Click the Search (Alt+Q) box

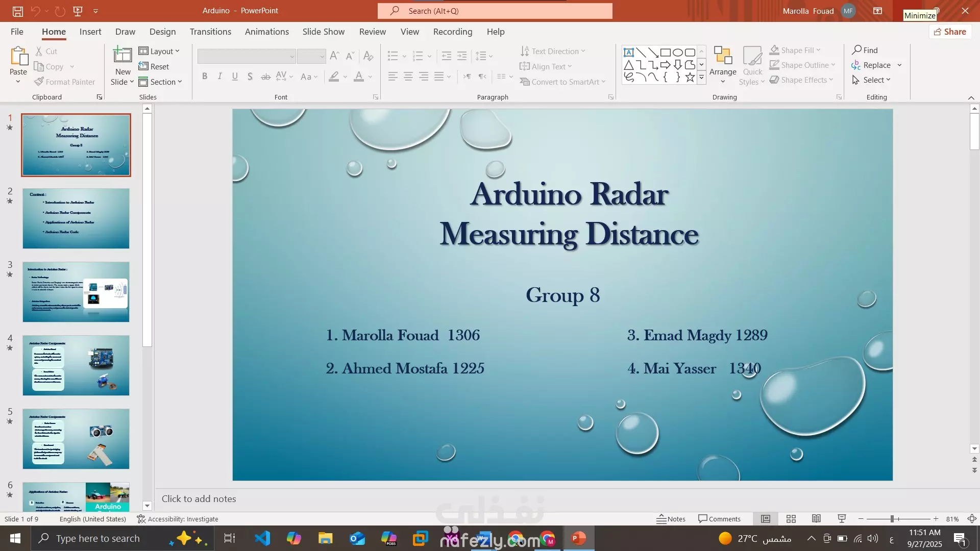495,11
